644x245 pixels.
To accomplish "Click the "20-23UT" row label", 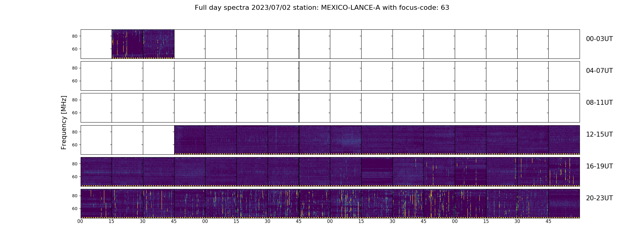I will [x=599, y=198].
